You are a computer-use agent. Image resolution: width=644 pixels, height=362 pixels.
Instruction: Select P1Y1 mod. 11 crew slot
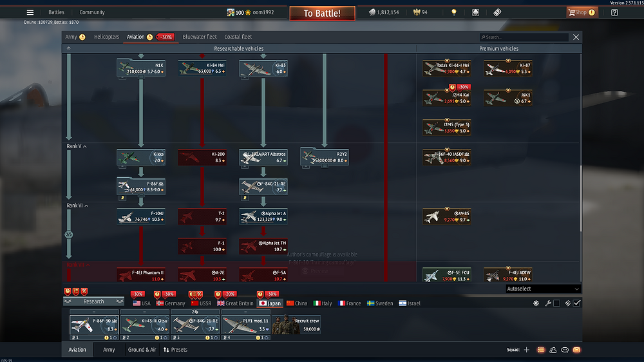coord(245,325)
